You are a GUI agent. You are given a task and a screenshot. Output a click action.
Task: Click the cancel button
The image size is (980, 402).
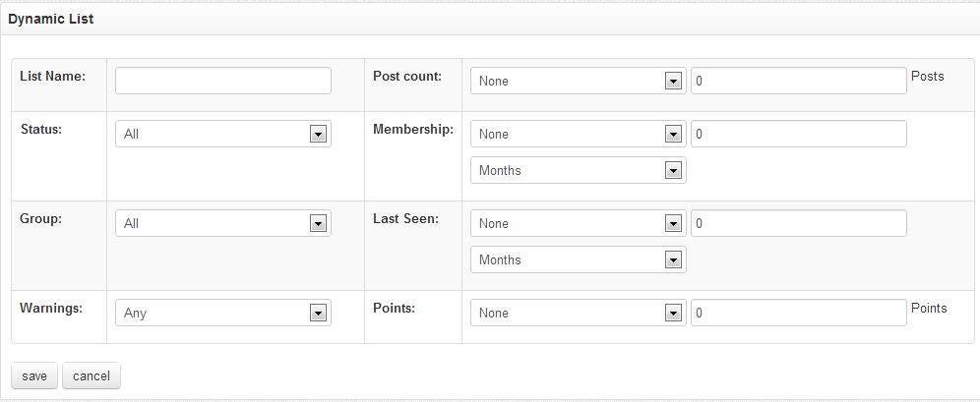pyautogui.click(x=92, y=375)
